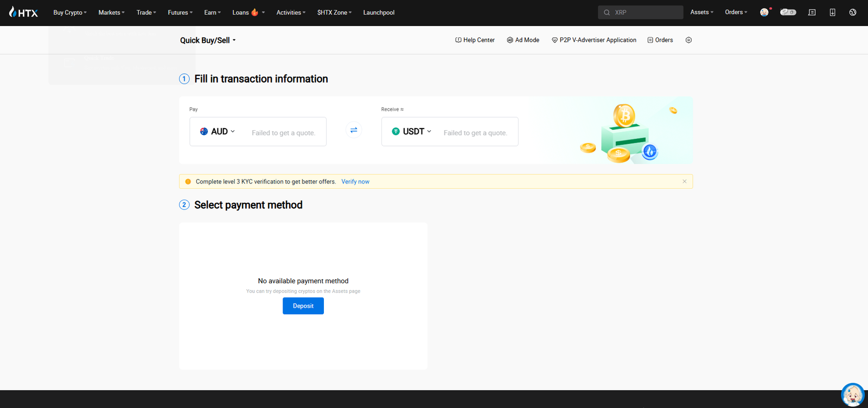868x408 pixels.
Task: Expand the USDT crypto dropdown
Action: (412, 131)
